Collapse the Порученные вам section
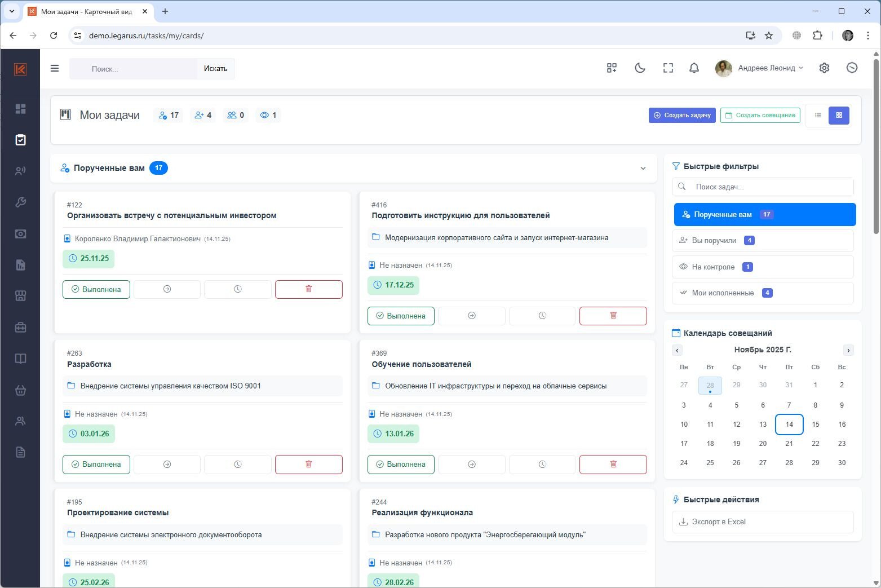Screen dimensions: 881x588 pos(643,169)
